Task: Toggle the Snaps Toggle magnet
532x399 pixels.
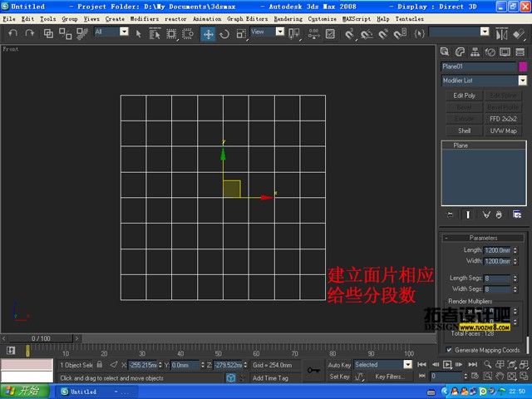Action: click(x=349, y=33)
